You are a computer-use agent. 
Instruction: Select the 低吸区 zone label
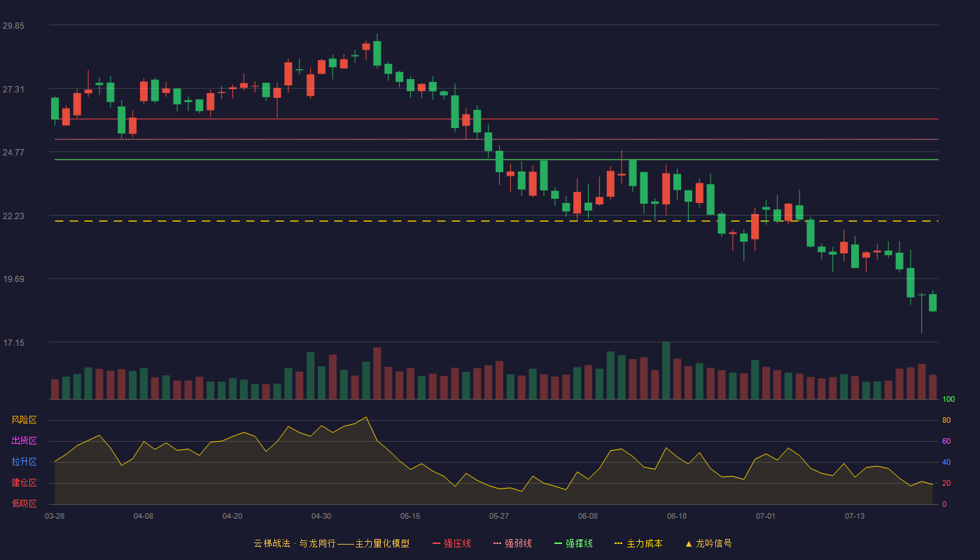(x=24, y=503)
